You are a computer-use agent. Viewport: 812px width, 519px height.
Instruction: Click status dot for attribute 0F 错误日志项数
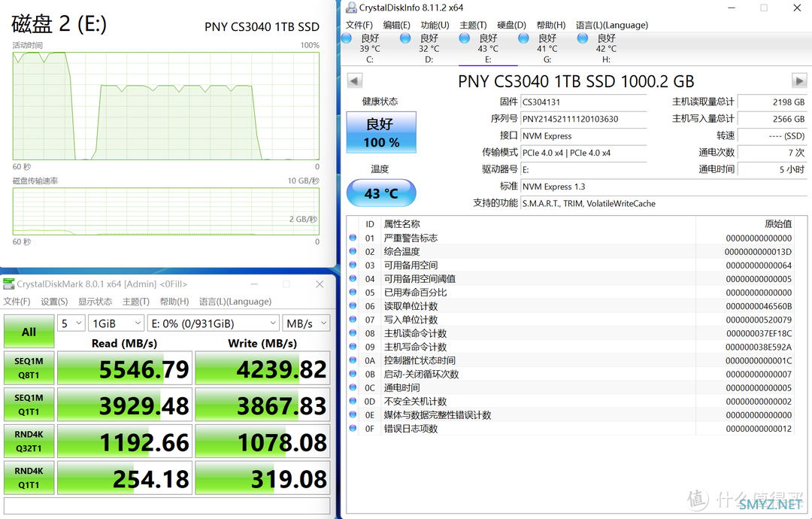(x=353, y=428)
